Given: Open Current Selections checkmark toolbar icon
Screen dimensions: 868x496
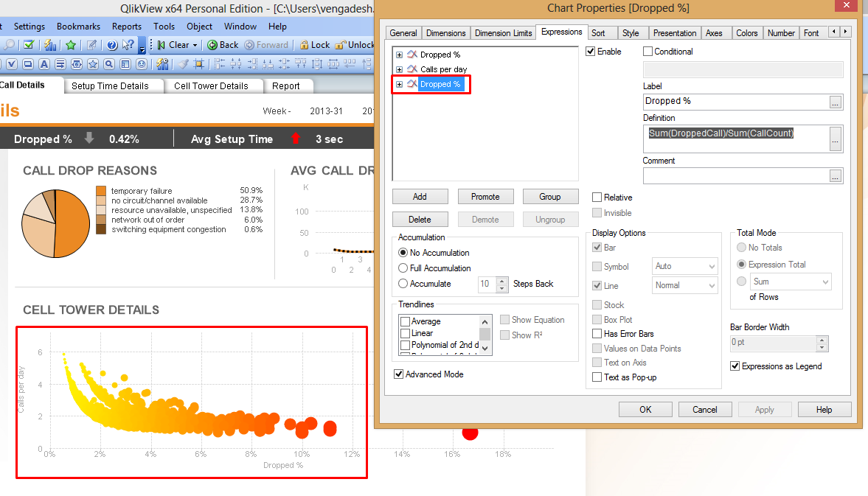Looking at the screenshot, I should tap(29, 45).
